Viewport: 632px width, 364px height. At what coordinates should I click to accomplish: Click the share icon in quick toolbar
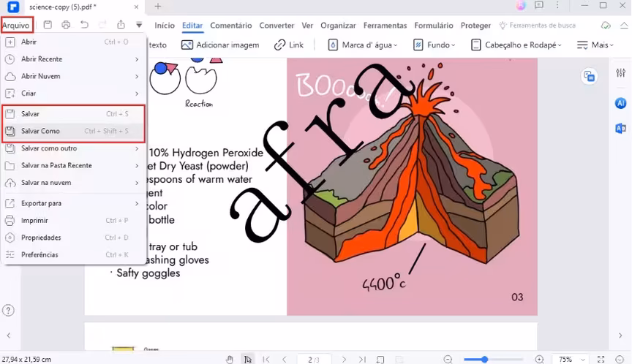[x=121, y=25]
